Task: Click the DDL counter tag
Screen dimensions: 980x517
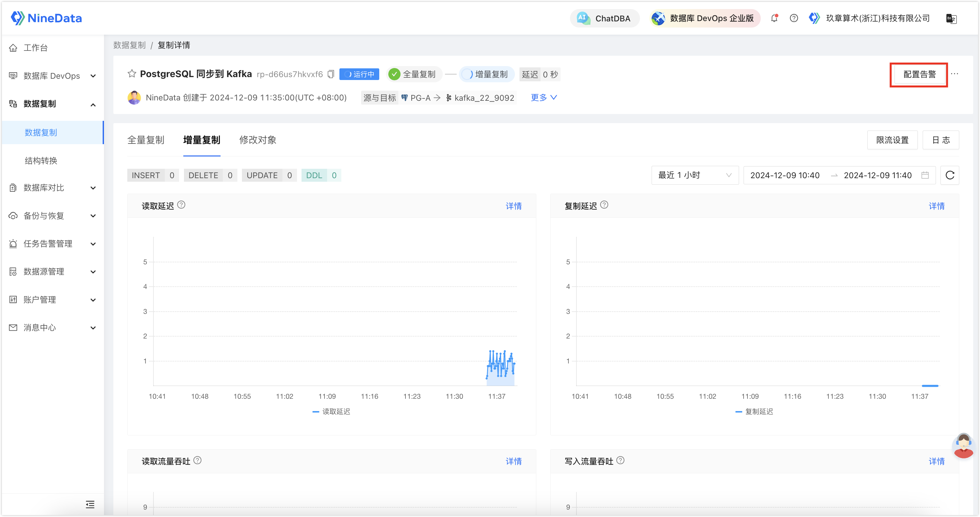Action: pos(321,175)
